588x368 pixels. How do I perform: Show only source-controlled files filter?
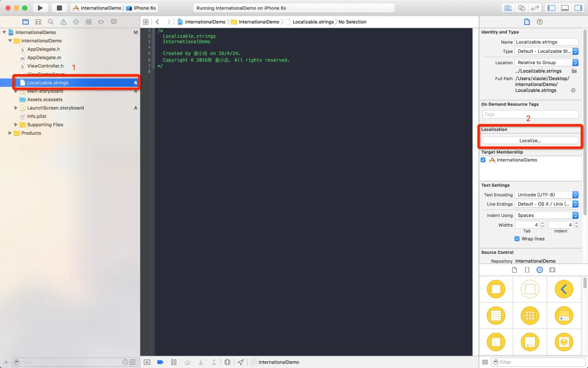(132, 362)
